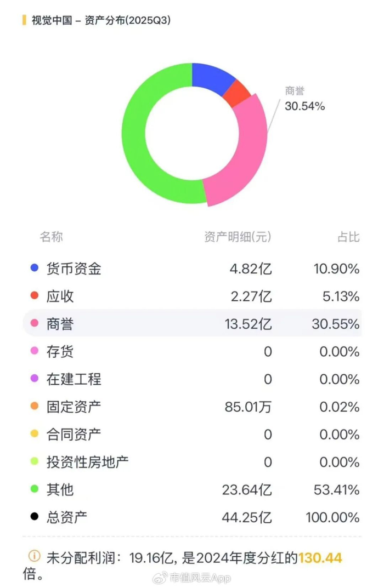Click the pink 商誉 legend dot
The width and height of the screenshot is (384, 588).
(x=35, y=324)
